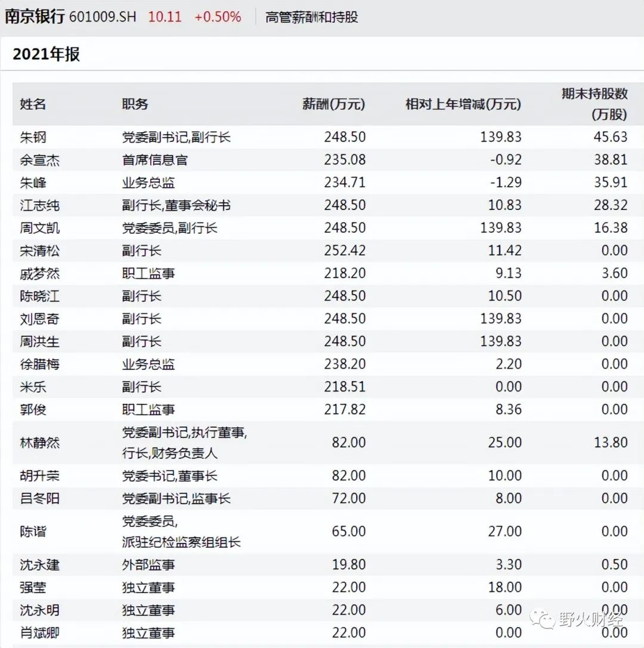Click salary value 234.71

point(345,182)
